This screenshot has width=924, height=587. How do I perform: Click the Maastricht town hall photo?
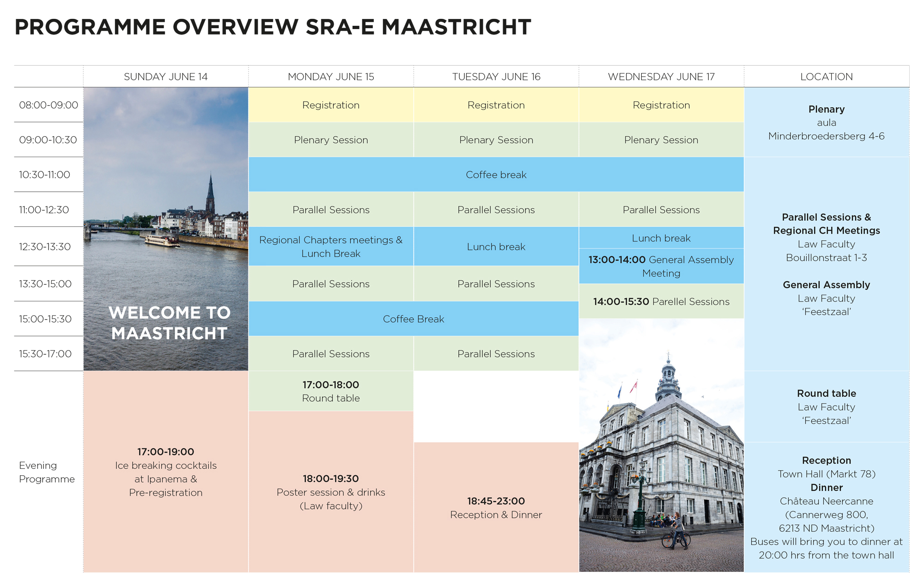(x=661, y=446)
